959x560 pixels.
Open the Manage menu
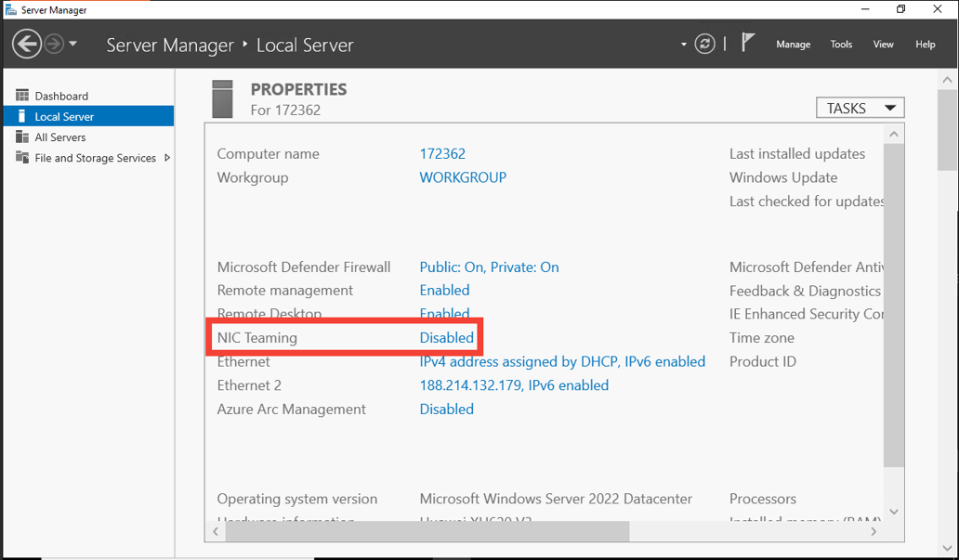[x=793, y=44]
